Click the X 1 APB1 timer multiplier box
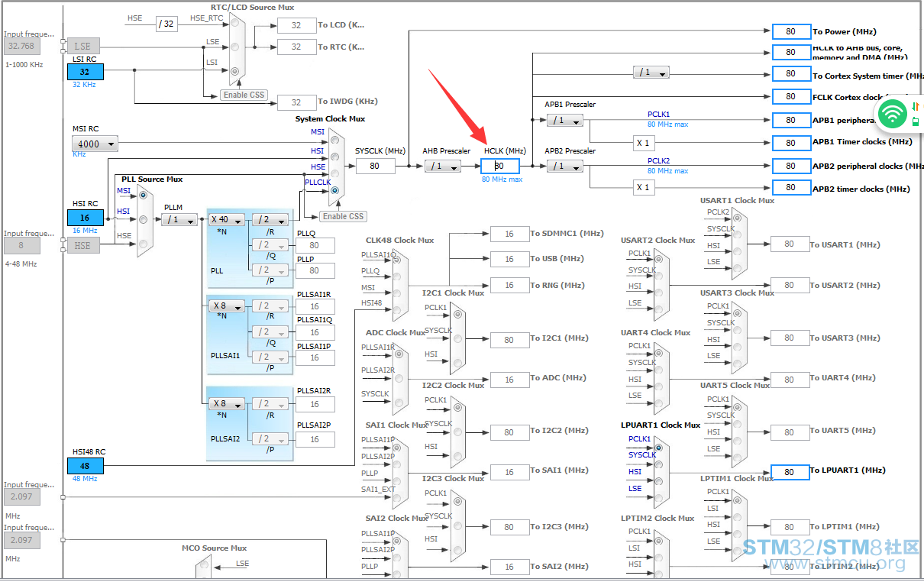This screenshot has width=924, height=582. (643, 142)
